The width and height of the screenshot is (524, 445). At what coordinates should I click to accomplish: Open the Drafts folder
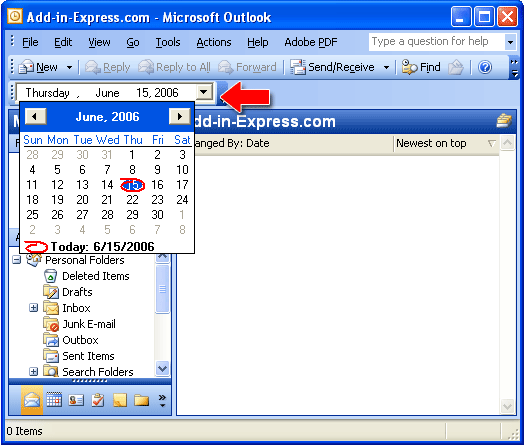coord(77,292)
